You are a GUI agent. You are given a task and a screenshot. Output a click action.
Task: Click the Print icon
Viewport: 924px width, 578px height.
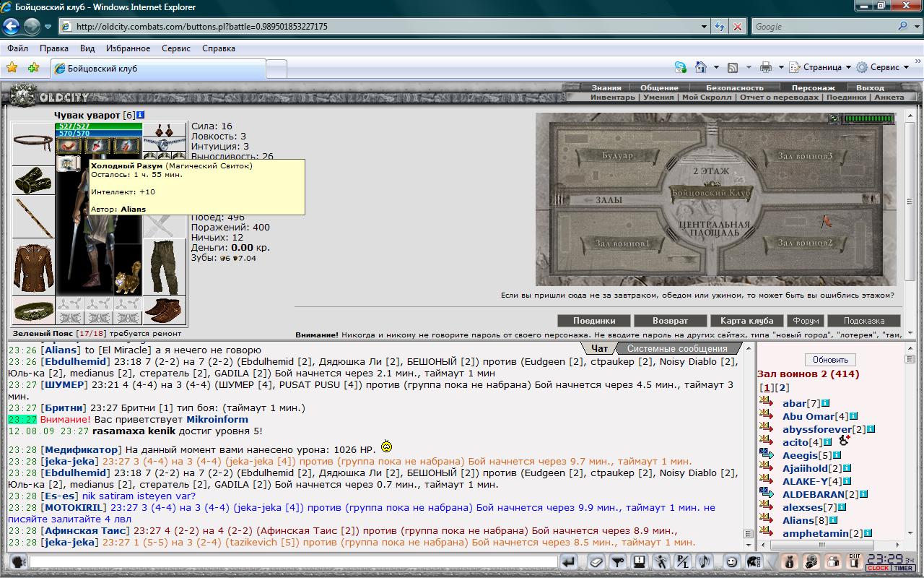pyautogui.click(x=766, y=67)
